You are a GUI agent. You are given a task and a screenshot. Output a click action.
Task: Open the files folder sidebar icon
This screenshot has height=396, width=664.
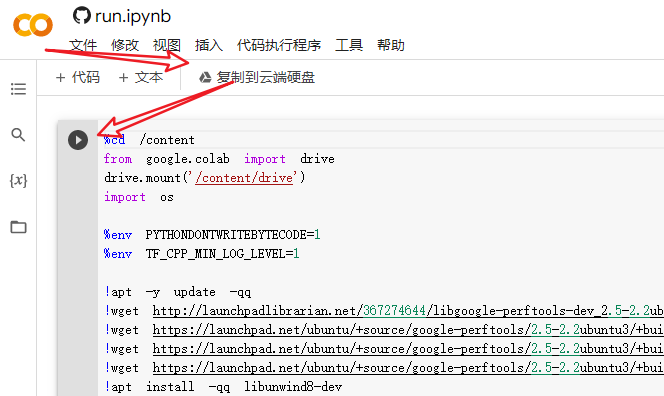[18, 227]
